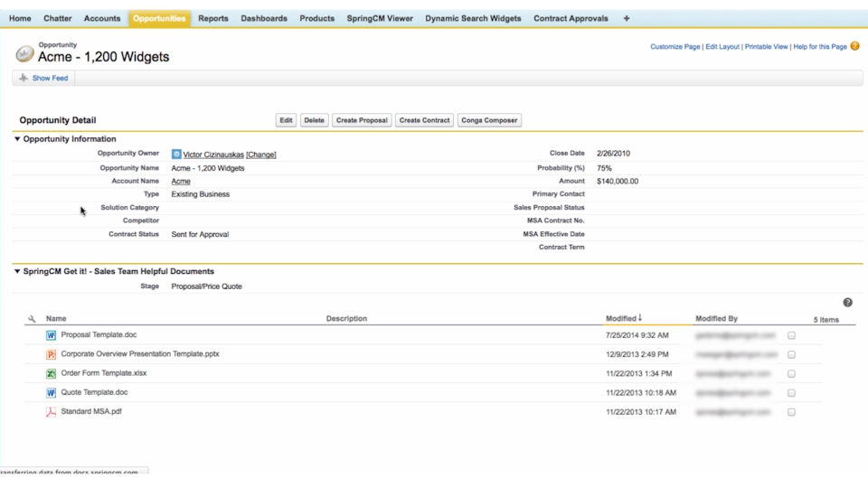Click the Modified sort arrow icon
The image size is (868, 488).
(640, 318)
